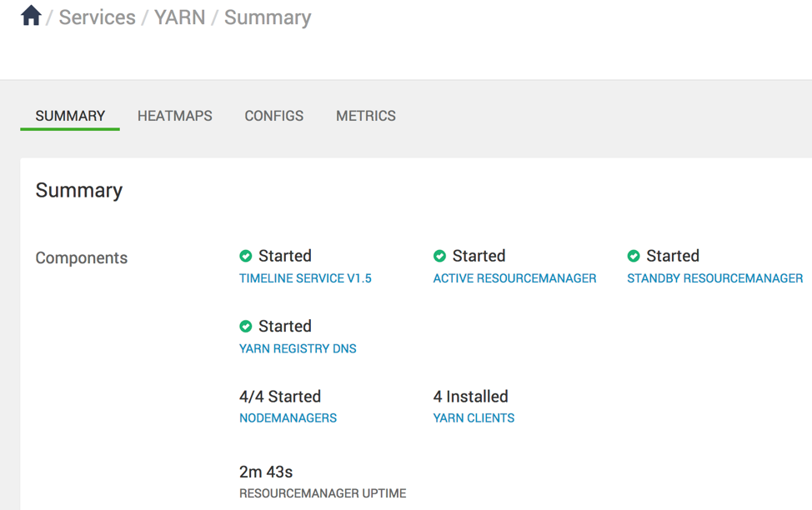View the NODEMANAGERS component list
The width and height of the screenshot is (812, 510).
[288, 418]
